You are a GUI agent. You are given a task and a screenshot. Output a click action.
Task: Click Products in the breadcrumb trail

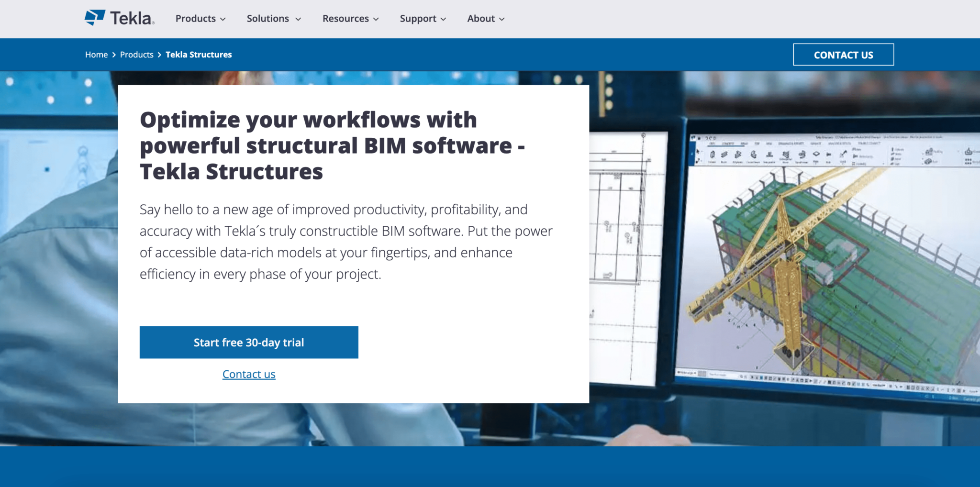point(136,55)
